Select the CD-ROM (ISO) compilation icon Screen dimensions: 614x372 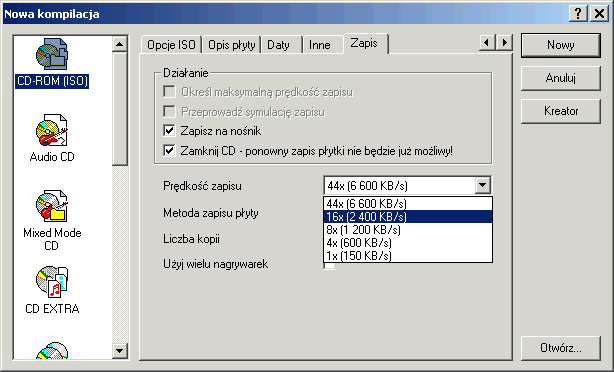click(x=52, y=55)
